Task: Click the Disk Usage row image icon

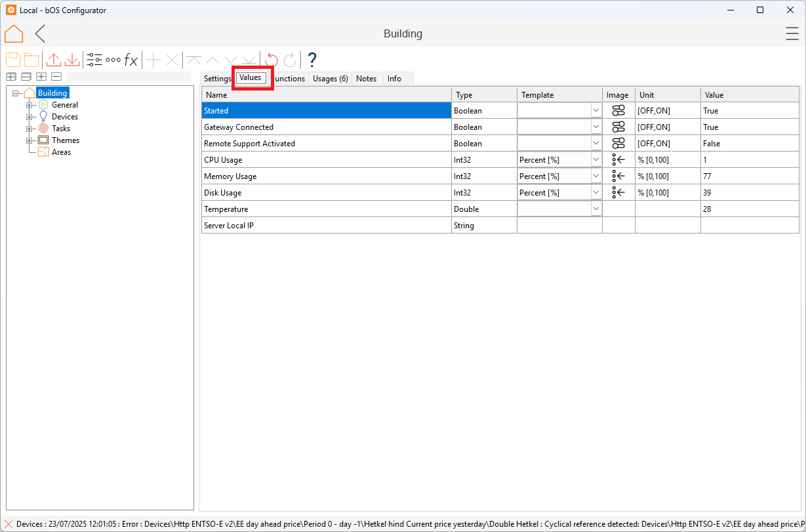Action: click(x=618, y=193)
